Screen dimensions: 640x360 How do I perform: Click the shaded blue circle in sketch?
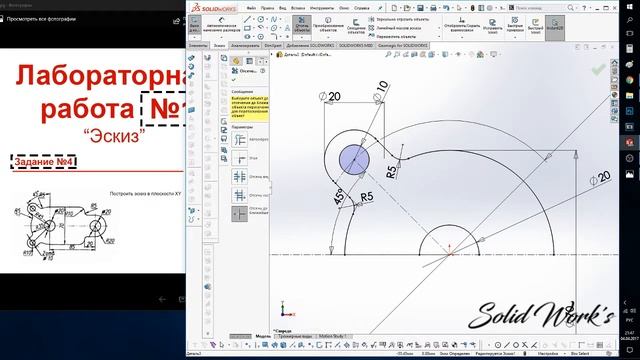[x=354, y=160]
